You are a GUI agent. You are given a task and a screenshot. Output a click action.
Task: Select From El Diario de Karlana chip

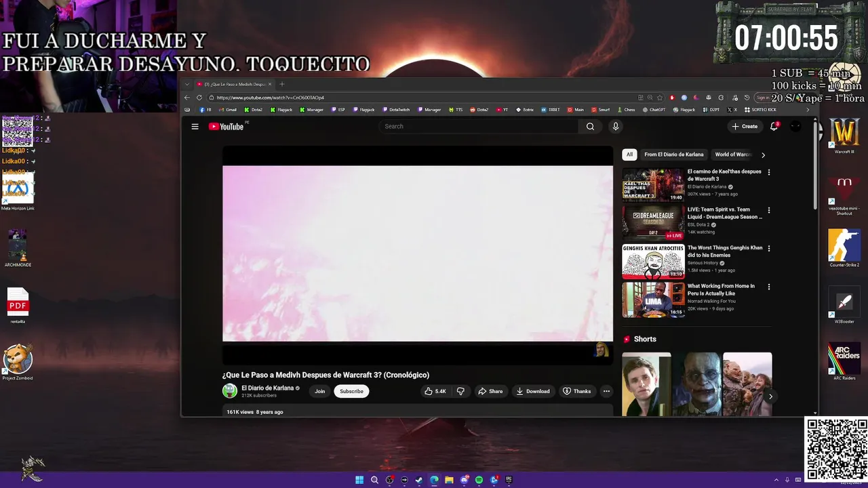pos(674,155)
